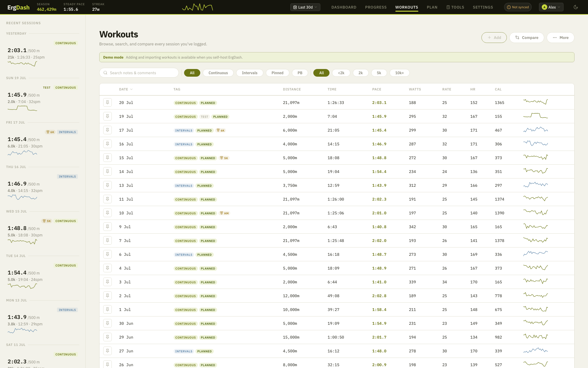Open the Tools tab

point(455,7)
